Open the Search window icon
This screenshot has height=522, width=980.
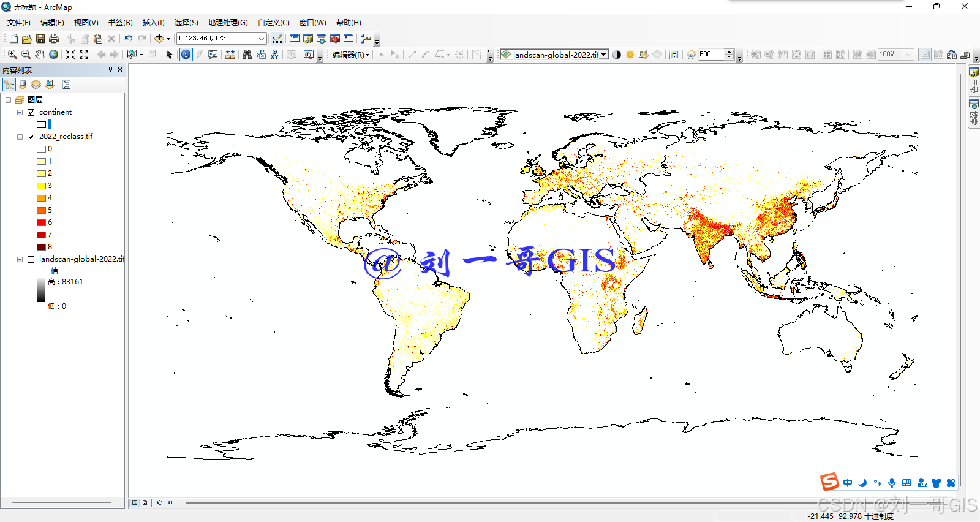point(322,39)
